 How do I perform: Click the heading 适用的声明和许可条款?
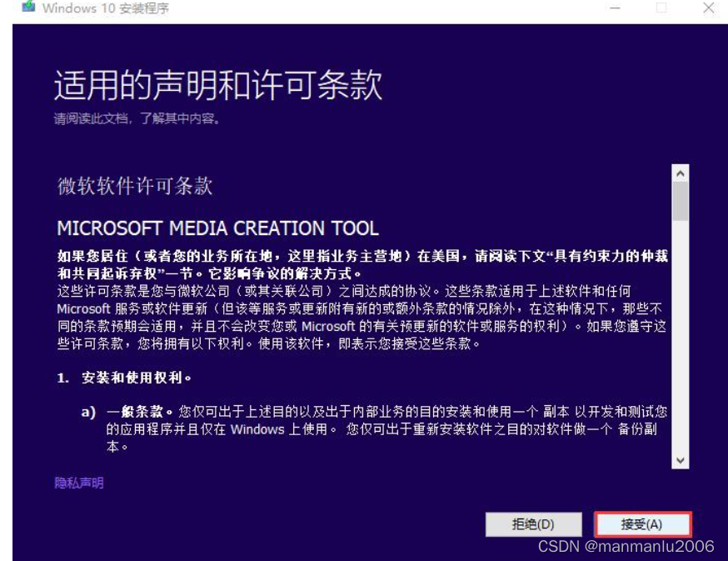218,86
